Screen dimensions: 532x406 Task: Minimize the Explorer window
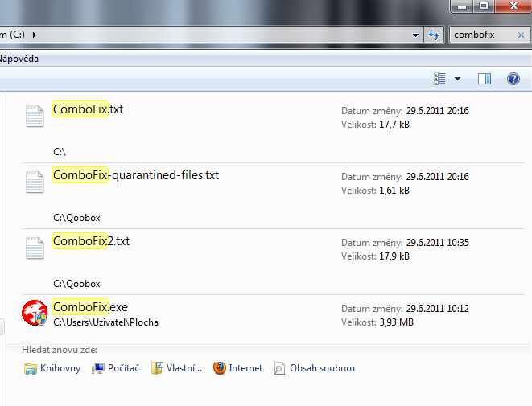pos(462,6)
